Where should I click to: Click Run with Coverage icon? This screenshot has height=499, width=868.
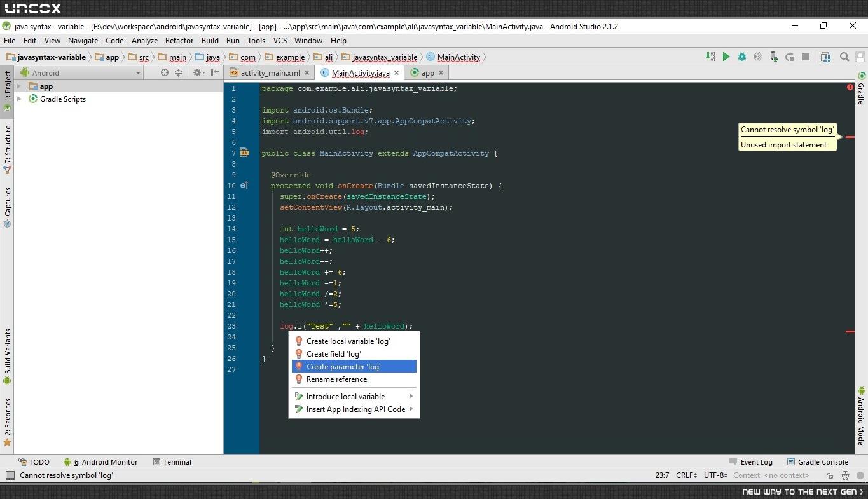click(758, 57)
